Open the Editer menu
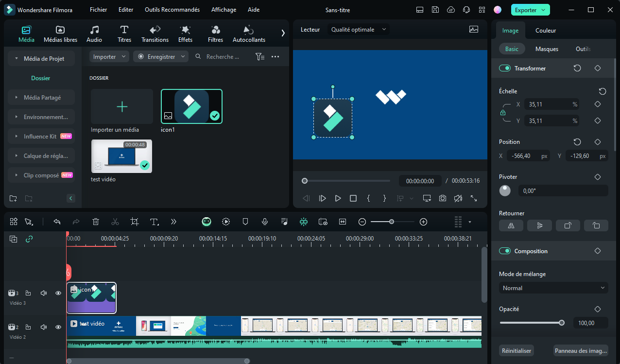Screen dimensions: 620x364 (126, 10)
